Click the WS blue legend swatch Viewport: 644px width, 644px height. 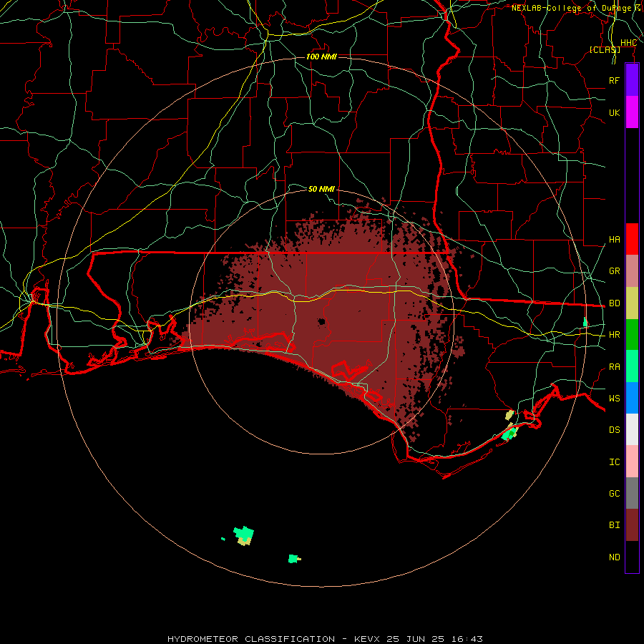tap(632, 398)
